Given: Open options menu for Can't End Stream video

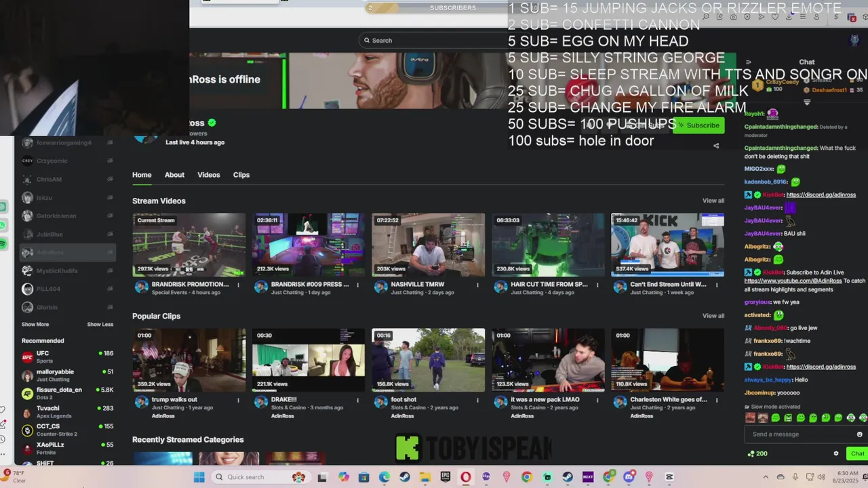Looking at the screenshot, I should 717,285.
